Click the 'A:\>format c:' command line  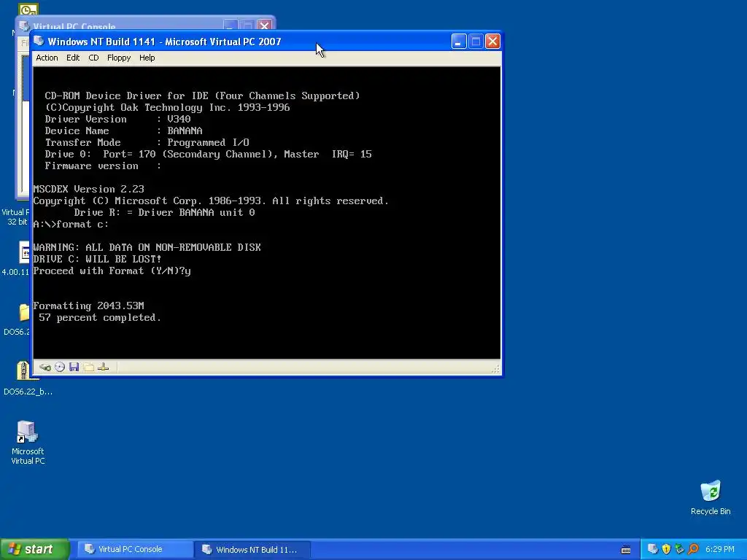coord(71,225)
